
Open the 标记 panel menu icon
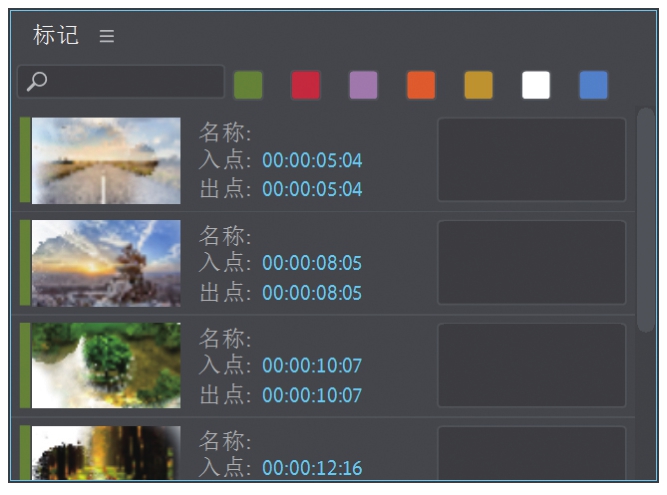107,36
